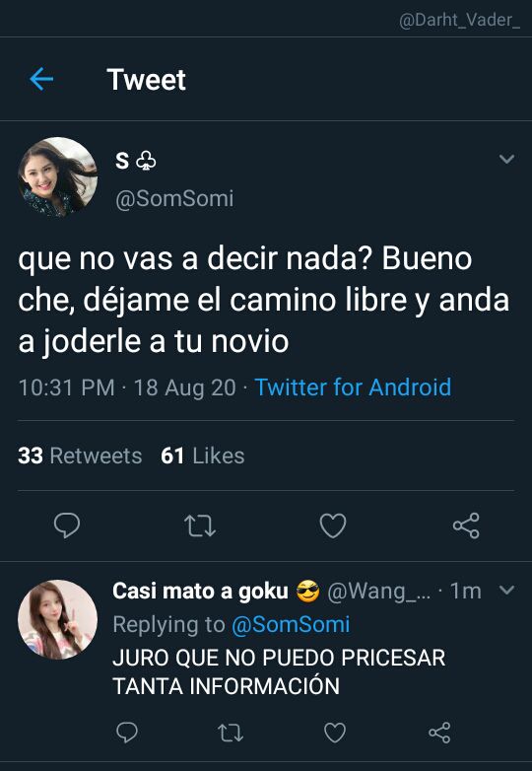This screenshot has width=532, height=771.
Task: Open Casi mato a goku's avatar
Action: (57, 619)
